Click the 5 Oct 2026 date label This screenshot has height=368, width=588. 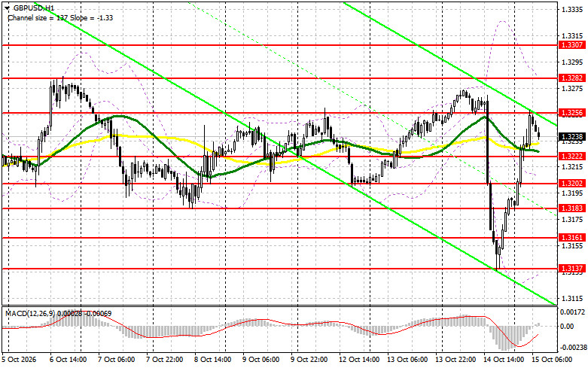coord(19,360)
